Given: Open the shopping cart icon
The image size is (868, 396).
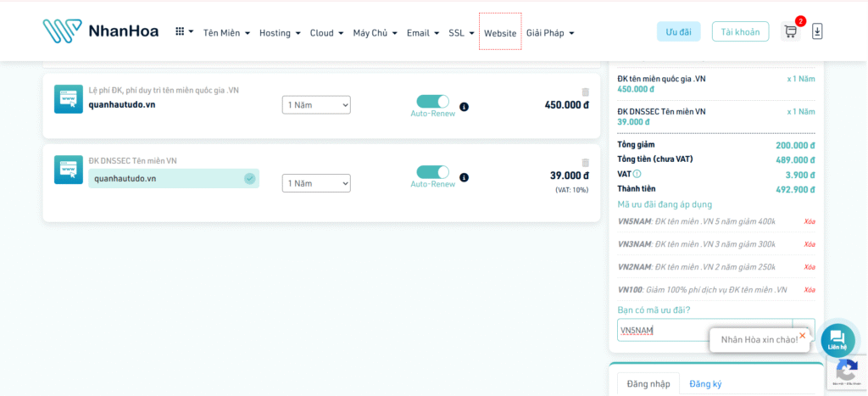Looking at the screenshot, I should [x=790, y=32].
